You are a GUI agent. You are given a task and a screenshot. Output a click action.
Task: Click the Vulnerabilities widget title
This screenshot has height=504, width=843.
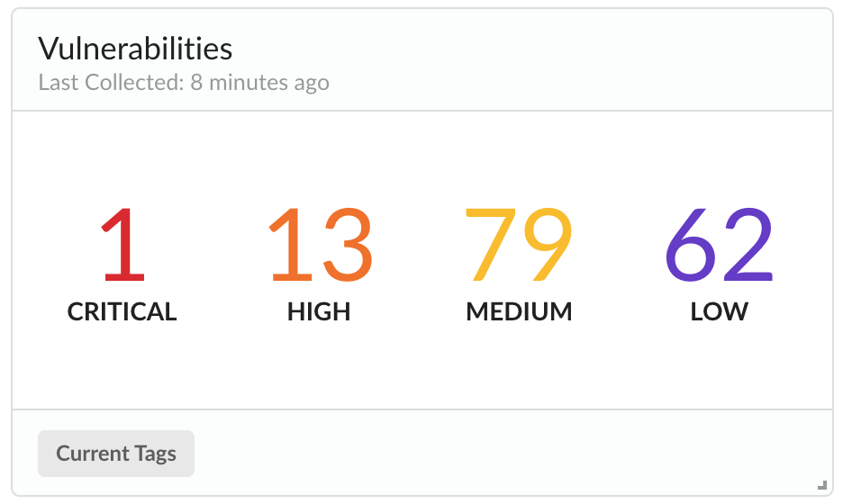coord(135,49)
